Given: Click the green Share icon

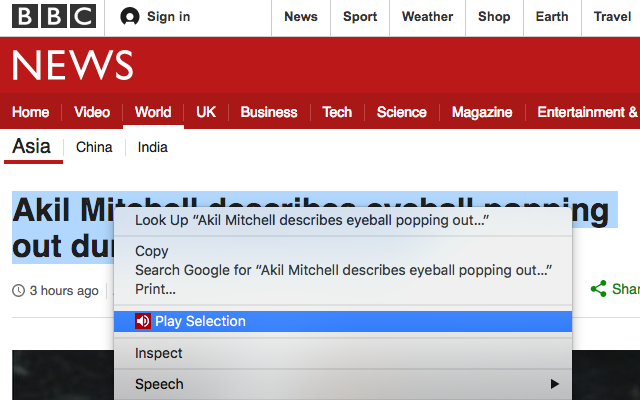Looking at the screenshot, I should [598, 289].
